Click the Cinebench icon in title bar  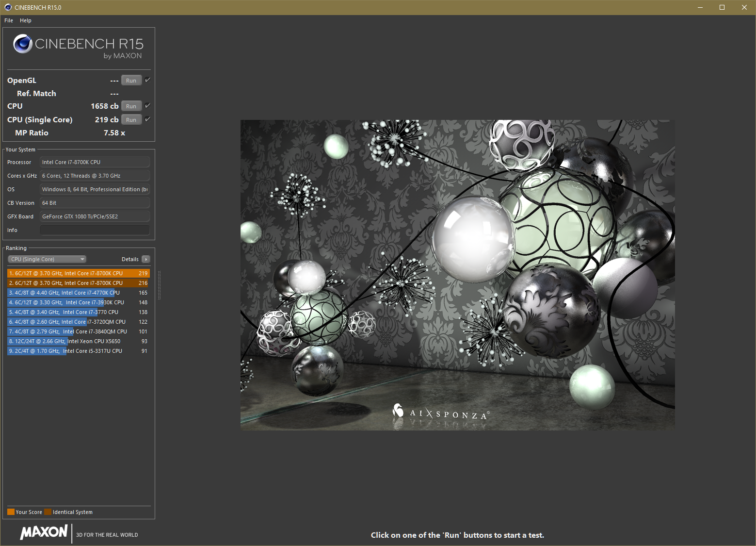(x=8, y=7)
